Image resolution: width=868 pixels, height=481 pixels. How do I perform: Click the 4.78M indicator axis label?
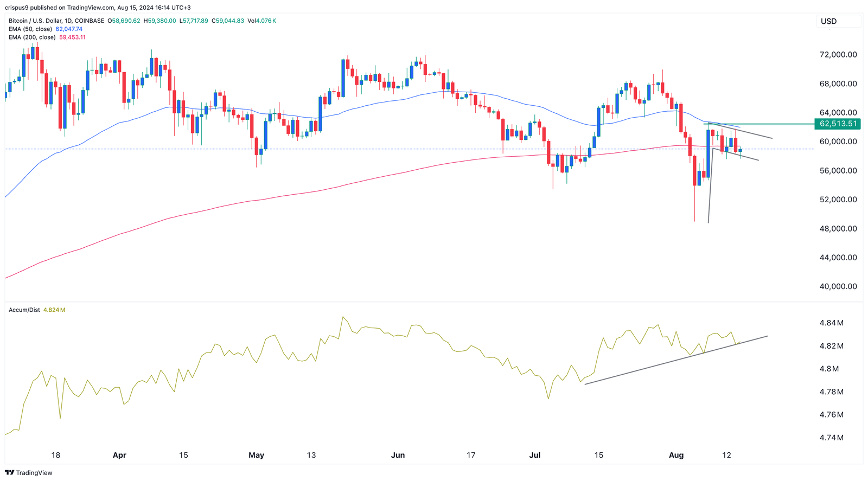[832, 392]
